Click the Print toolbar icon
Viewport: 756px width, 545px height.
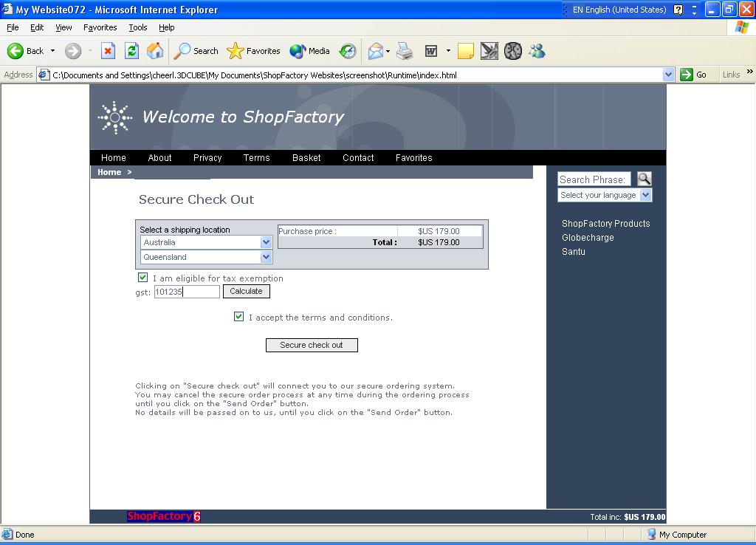point(405,51)
